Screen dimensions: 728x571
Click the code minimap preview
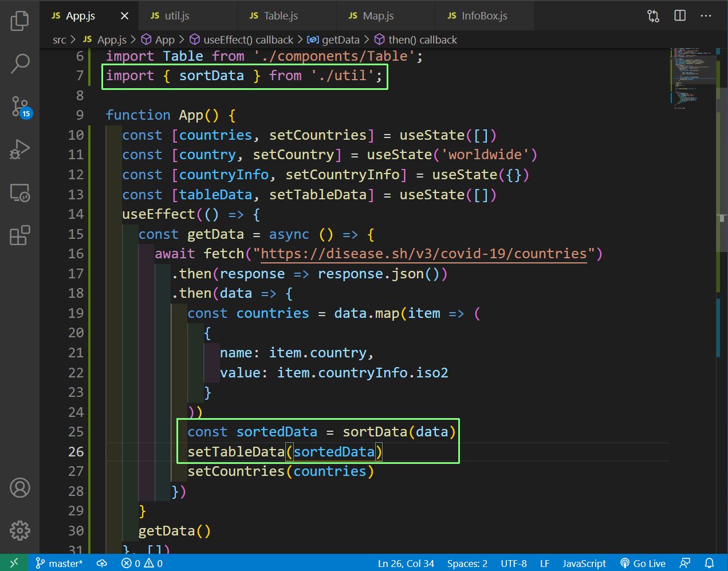click(x=693, y=78)
